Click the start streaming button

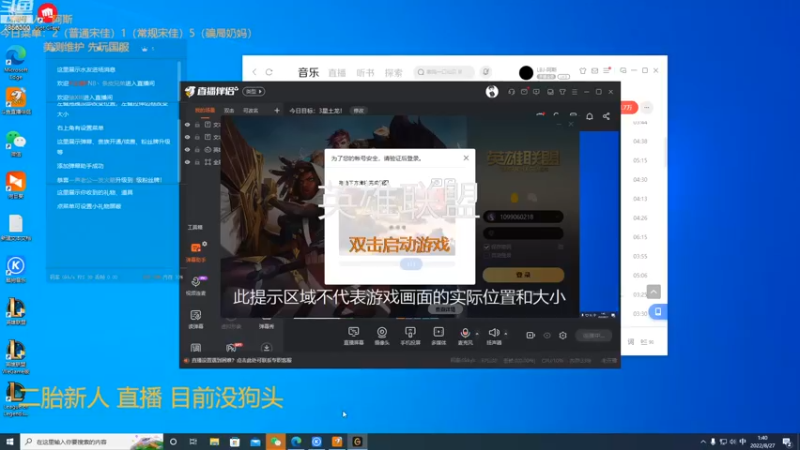pyautogui.click(x=593, y=335)
